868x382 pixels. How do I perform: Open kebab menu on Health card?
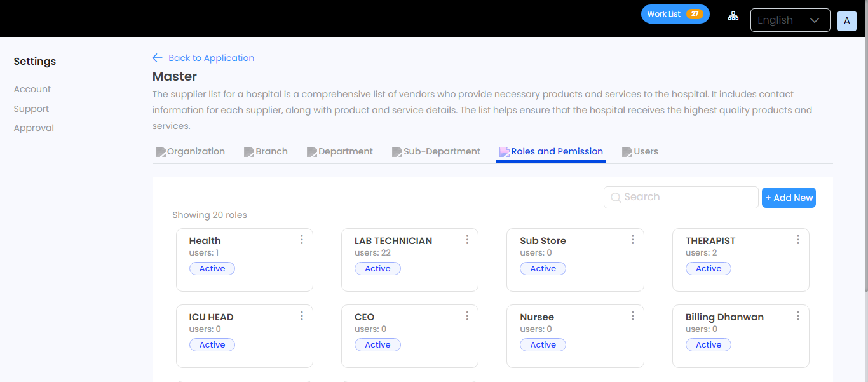click(302, 240)
